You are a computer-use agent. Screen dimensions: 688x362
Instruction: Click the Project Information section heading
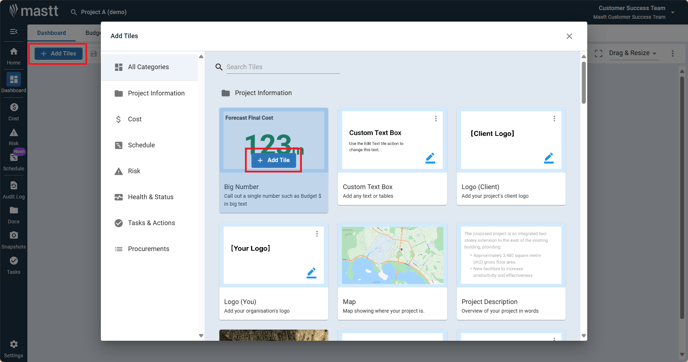(263, 93)
